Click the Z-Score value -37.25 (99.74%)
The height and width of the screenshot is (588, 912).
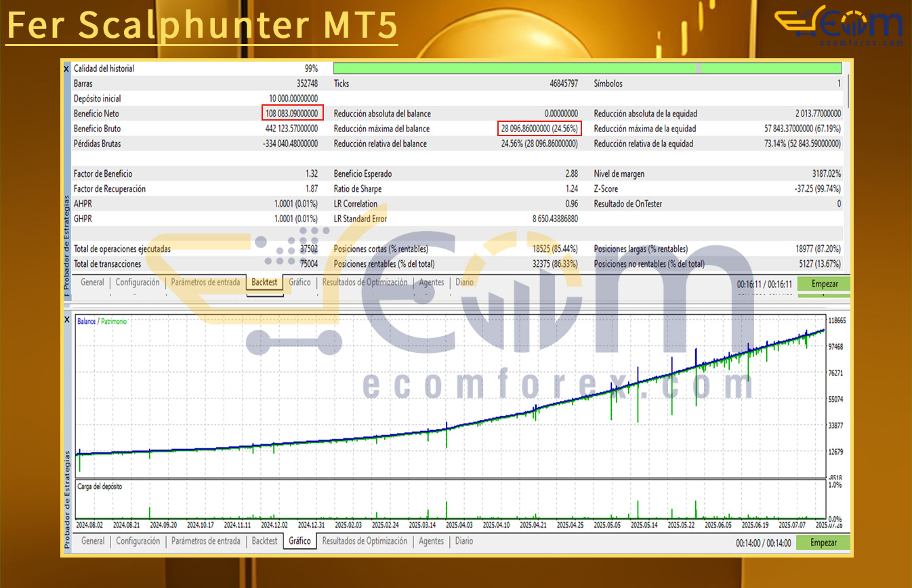(x=818, y=189)
